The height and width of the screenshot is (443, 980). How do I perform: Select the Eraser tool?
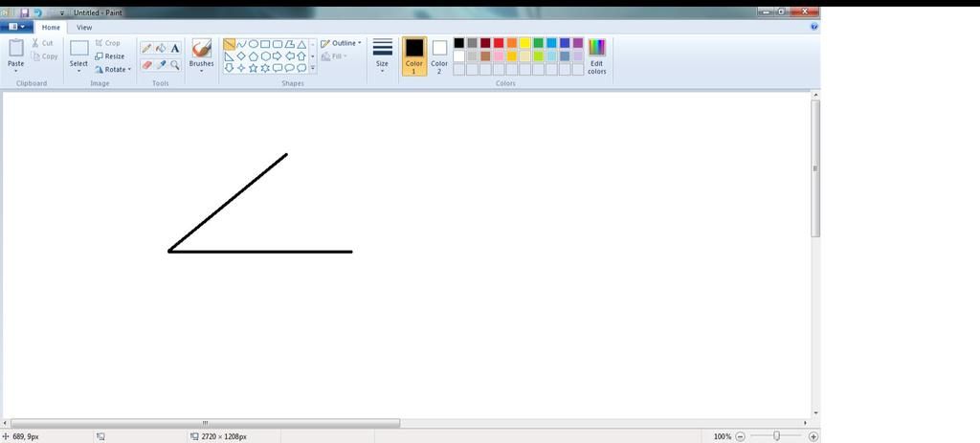click(x=146, y=64)
